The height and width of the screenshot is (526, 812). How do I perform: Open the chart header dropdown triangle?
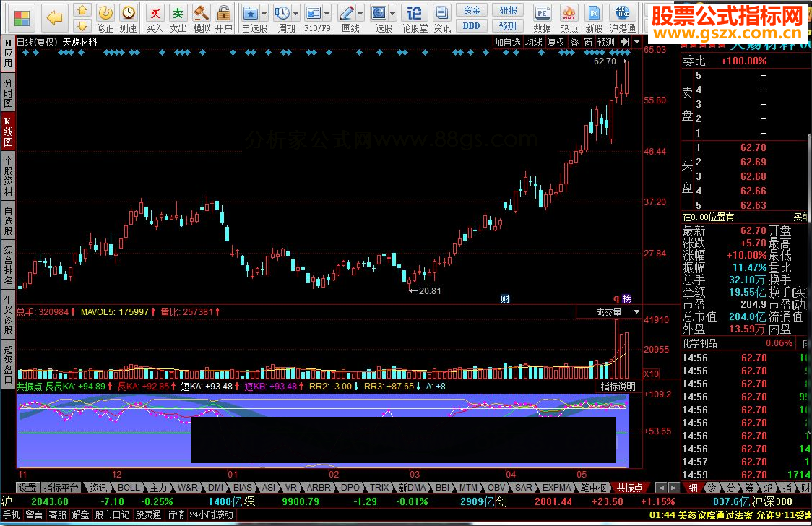(637, 42)
